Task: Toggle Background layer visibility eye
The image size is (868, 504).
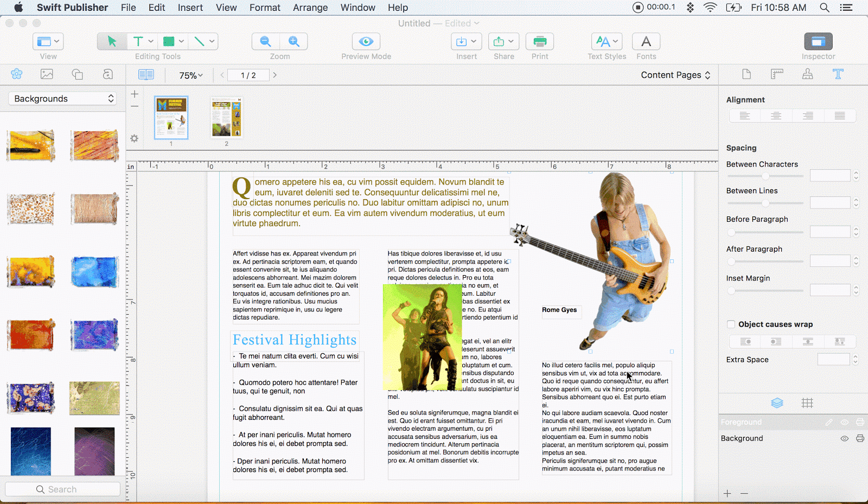Action: click(845, 438)
